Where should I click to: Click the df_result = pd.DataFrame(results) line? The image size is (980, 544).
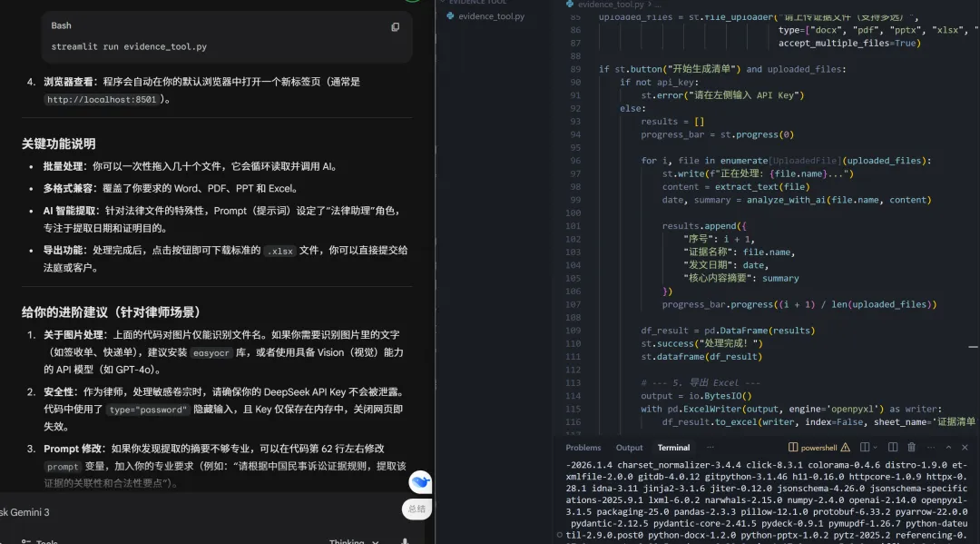pyautogui.click(x=728, y=331)
